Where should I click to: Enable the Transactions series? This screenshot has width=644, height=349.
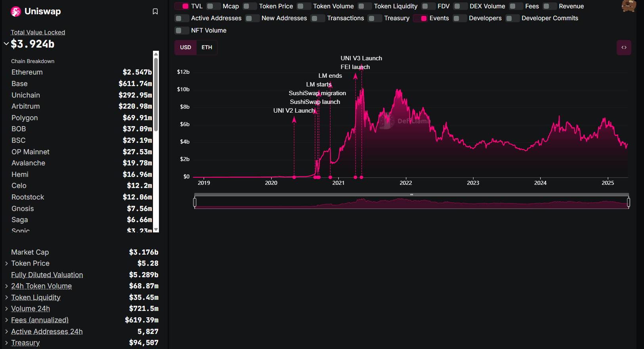[318, 18]
